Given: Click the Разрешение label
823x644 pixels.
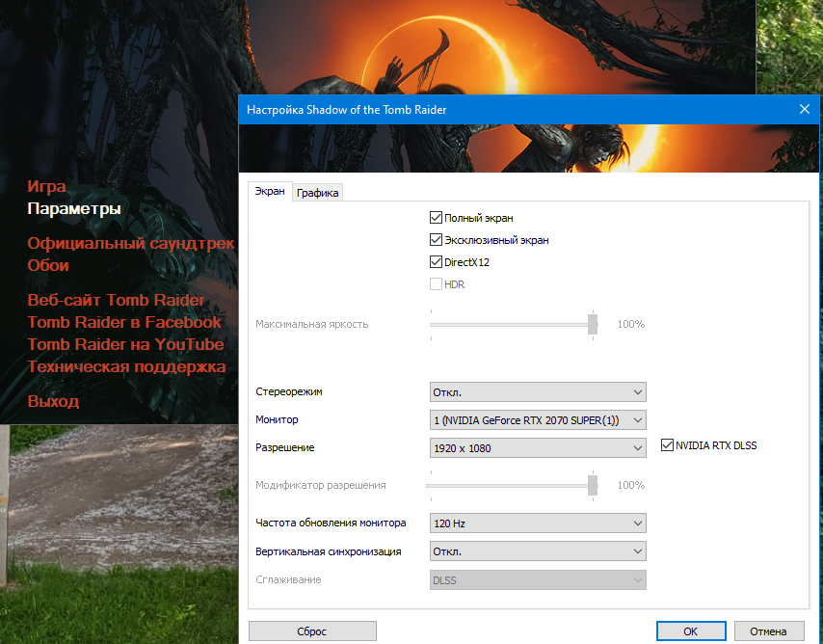Looking at the screenshot, I should (285, 447).
